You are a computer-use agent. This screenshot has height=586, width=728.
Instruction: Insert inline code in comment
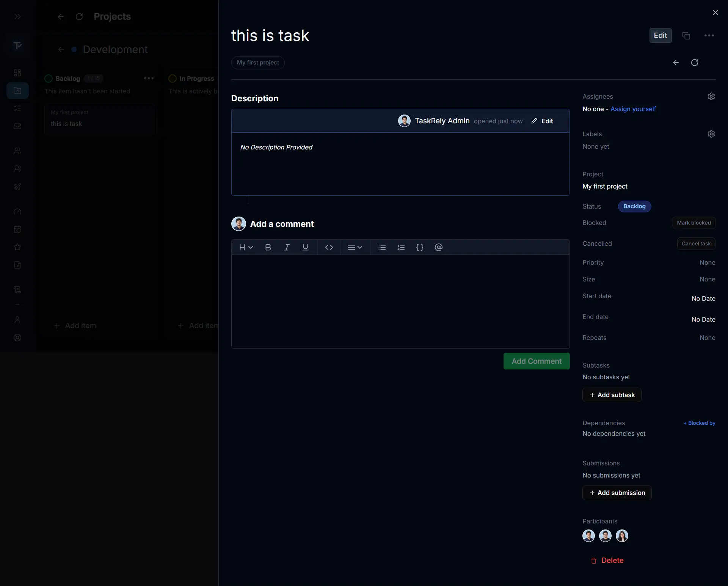[x=329, y=247]
